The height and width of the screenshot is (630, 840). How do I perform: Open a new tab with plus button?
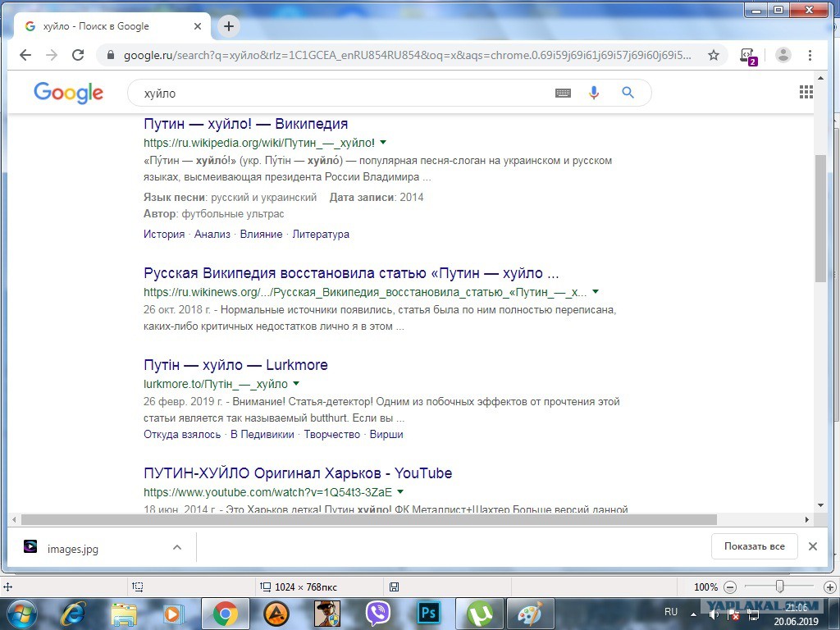click(229, 26)
